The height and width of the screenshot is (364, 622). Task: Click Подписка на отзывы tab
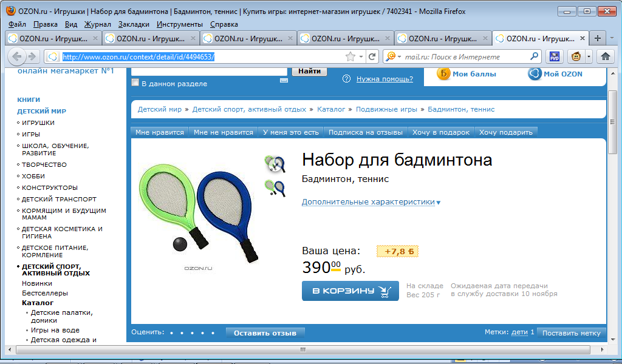pyautogui.click(x=365, y=132)
